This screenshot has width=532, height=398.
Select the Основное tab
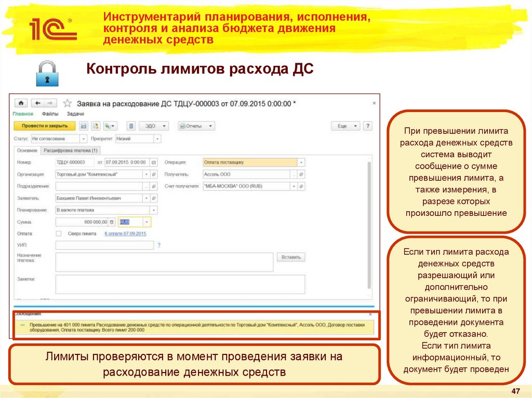pos(27,150)
